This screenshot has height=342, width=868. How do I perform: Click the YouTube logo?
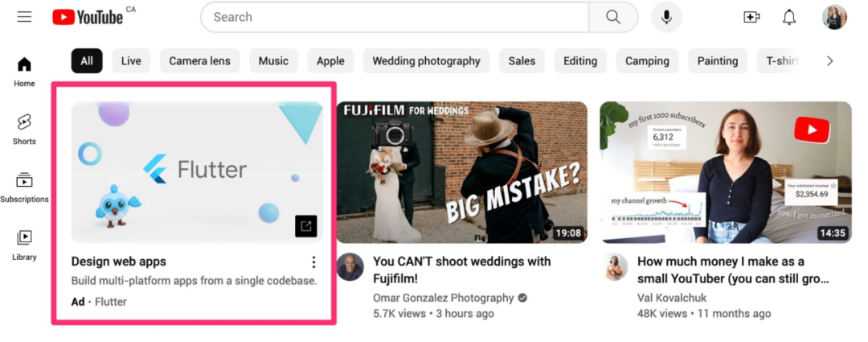pos(88,17)
